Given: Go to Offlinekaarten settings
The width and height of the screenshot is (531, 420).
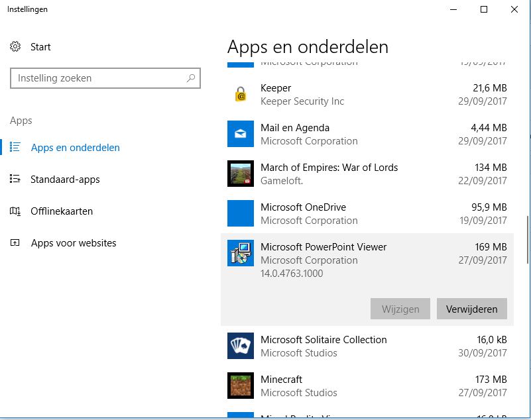Looking at the screenshot, I should [x=62, y=211].
